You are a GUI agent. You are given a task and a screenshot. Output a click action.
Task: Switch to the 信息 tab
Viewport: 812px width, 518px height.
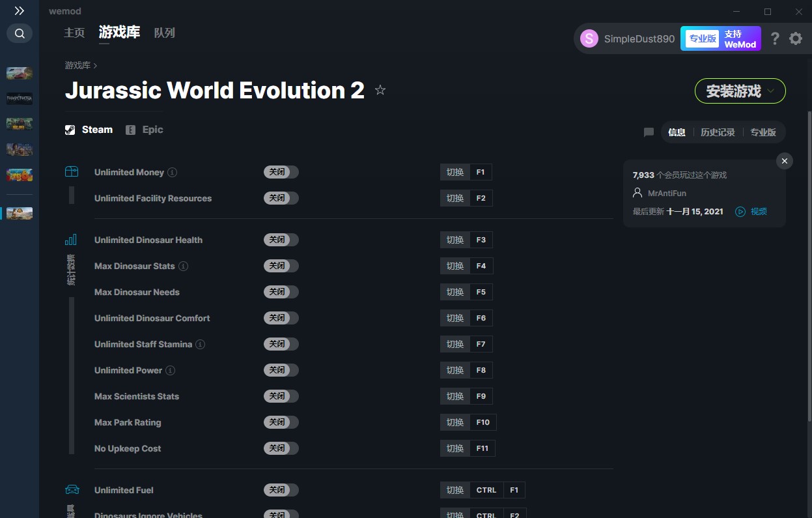[x=677, y=132]
